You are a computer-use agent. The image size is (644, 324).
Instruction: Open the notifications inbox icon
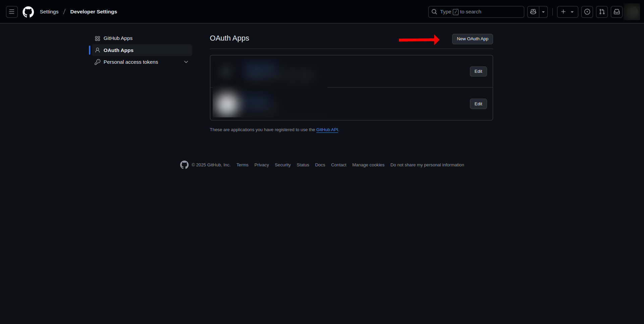616,12
